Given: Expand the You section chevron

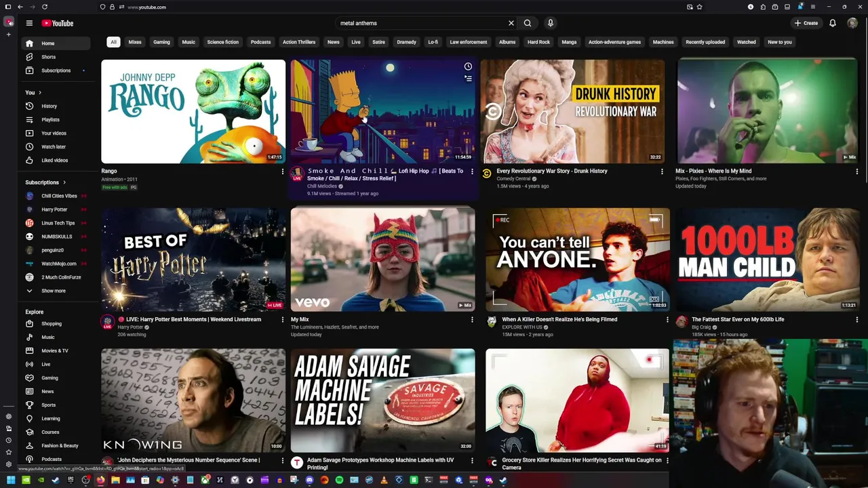Looking at the screenshot, I should click(x=40, y=92).
